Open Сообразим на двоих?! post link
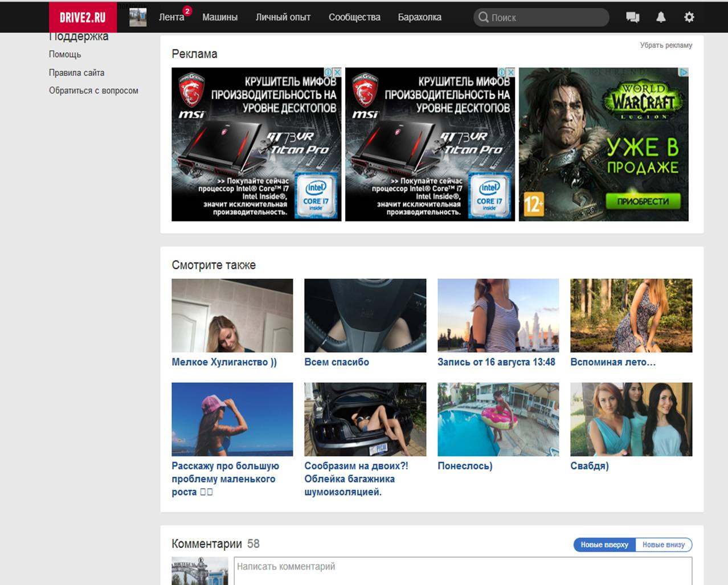 coord(356,479)
